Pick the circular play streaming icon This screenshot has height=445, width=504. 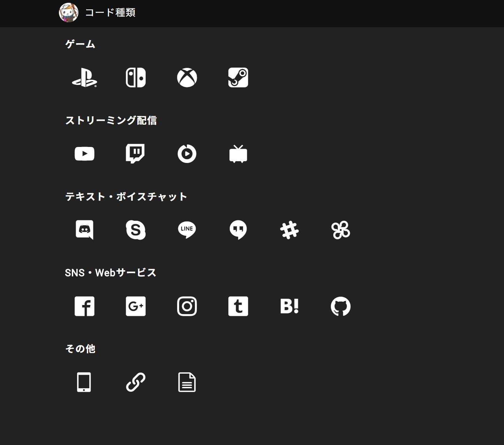click(x=187, y=154)
